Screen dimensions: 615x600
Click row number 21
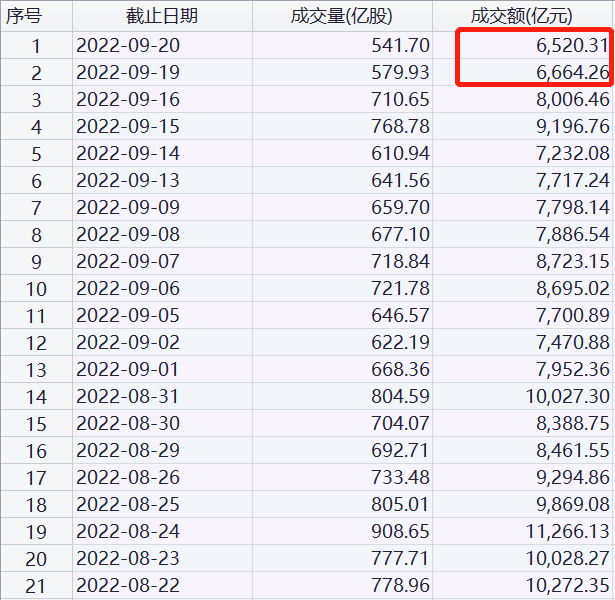tap(36, 586)
